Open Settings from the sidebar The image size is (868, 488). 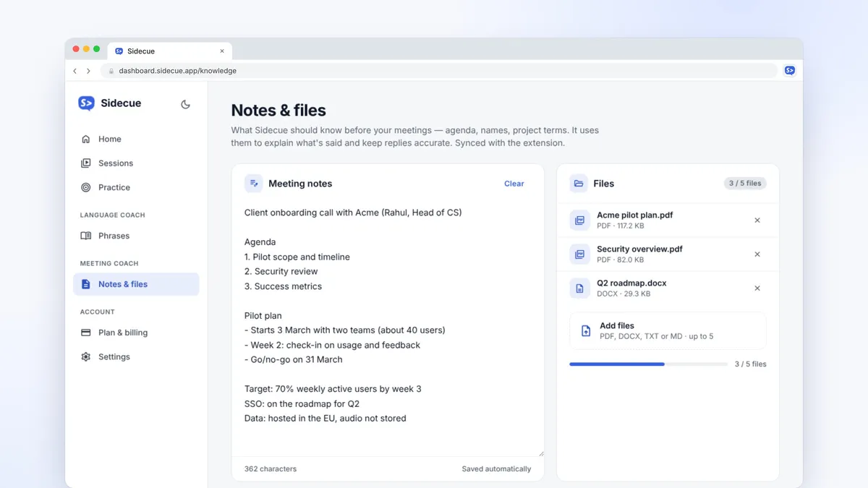pyautogui.click(x=136, y=357)
